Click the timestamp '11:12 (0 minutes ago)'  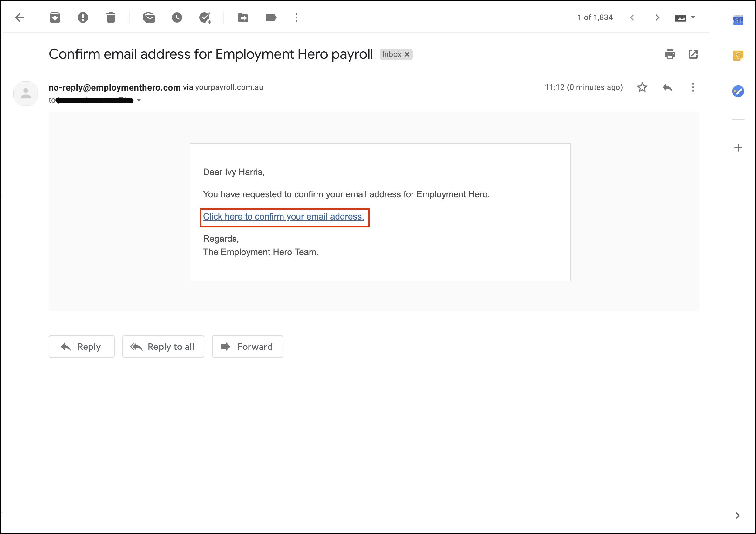pyautogui.click(x=584, y=88)
